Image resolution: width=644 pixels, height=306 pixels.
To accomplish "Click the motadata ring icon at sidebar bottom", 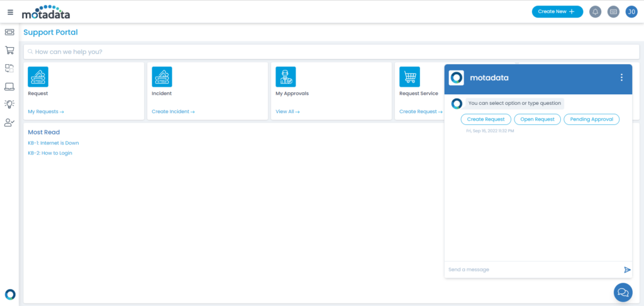I will (x=10, y=294).
